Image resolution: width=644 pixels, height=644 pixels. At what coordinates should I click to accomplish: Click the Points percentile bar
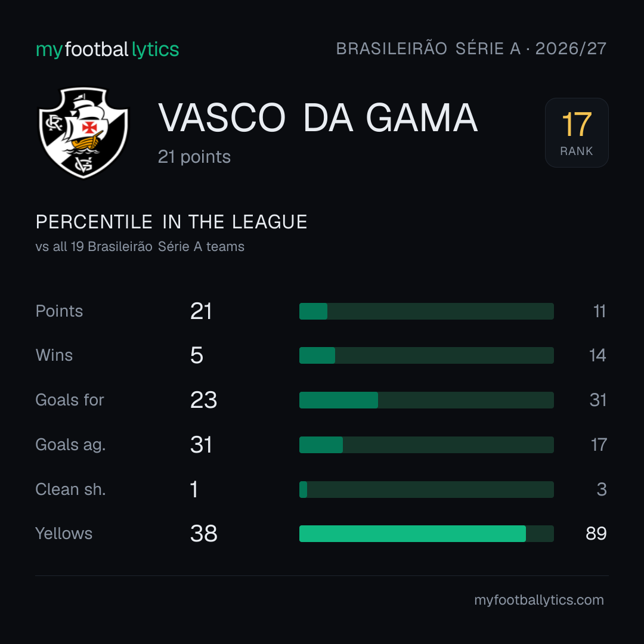[426, 311]
